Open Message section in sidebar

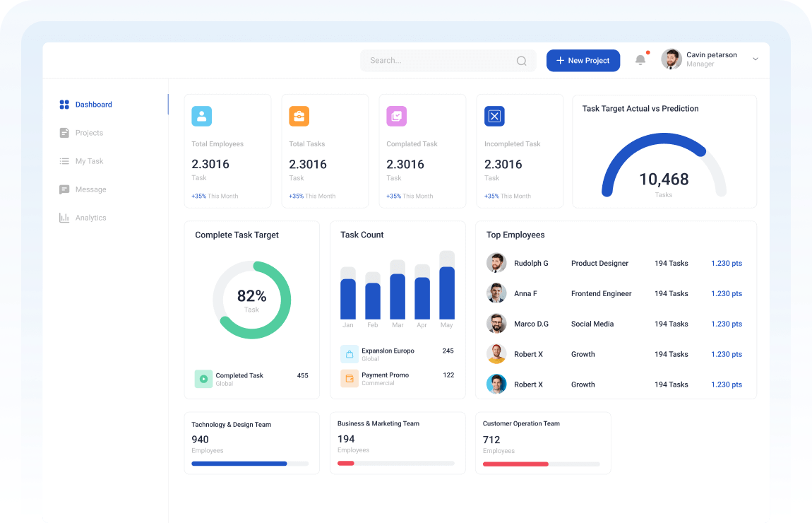[90, 189]
